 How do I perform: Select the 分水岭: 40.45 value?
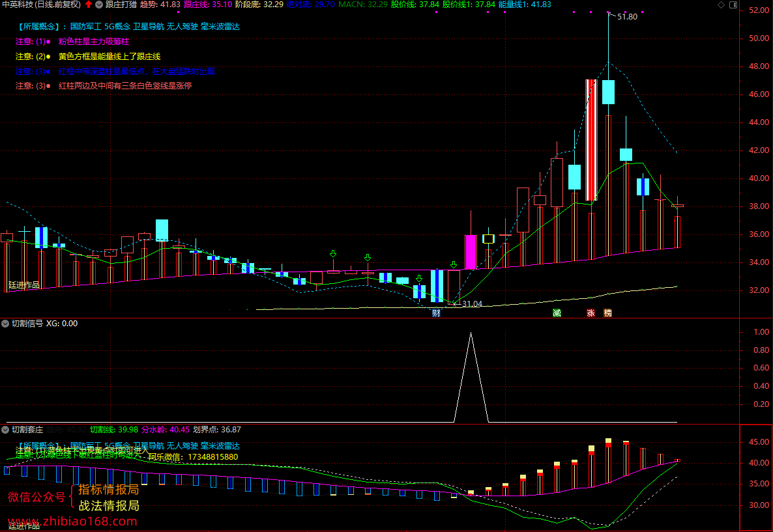tap(166, 430)
